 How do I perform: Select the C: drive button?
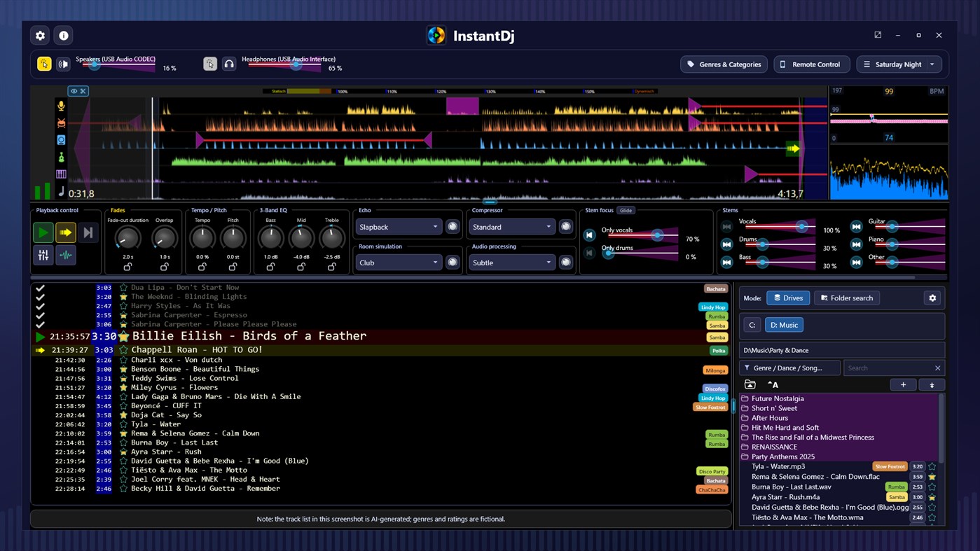coord(752,325)
